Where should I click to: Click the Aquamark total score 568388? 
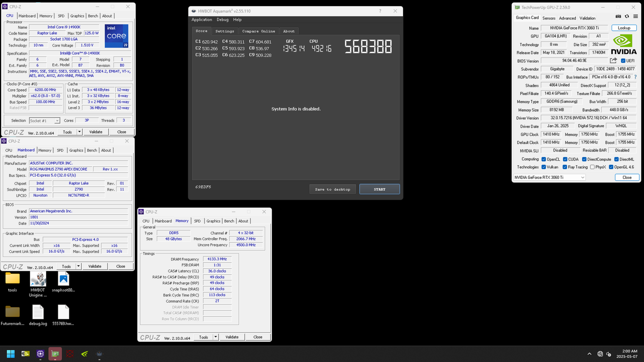[x=368, y=47]
